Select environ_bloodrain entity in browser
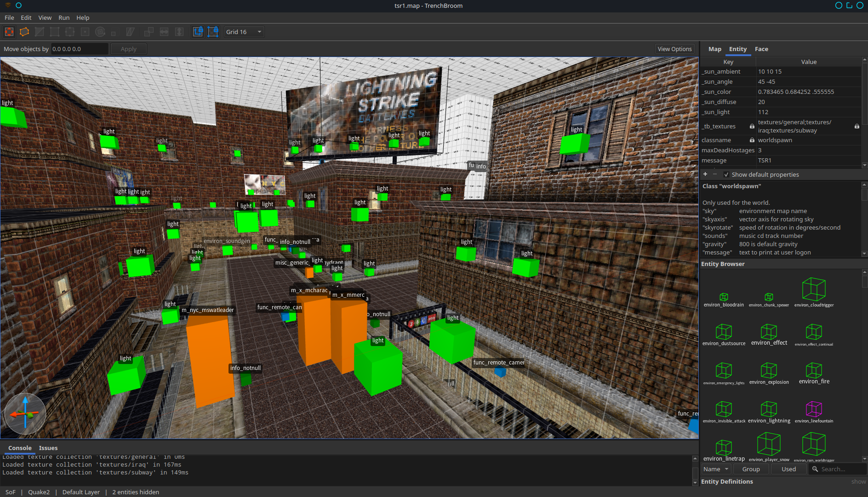The height and width of the screenshot is (497, 868). (724, 300)
